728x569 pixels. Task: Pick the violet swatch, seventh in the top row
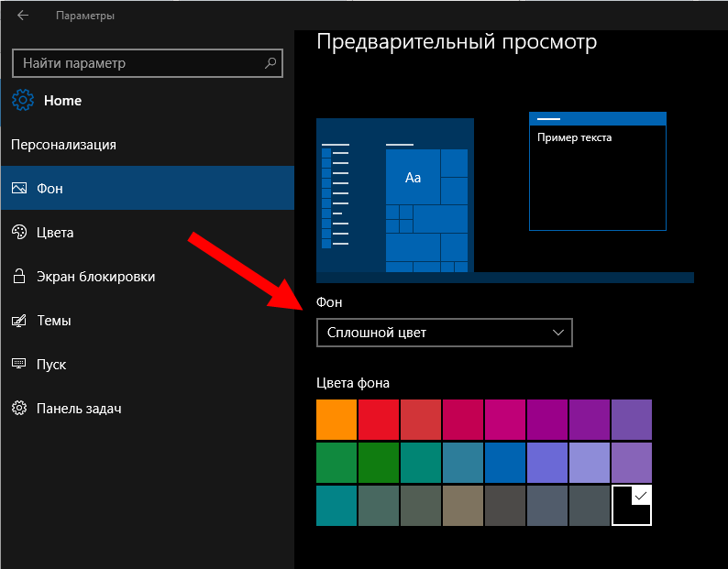tap(590, 420)
